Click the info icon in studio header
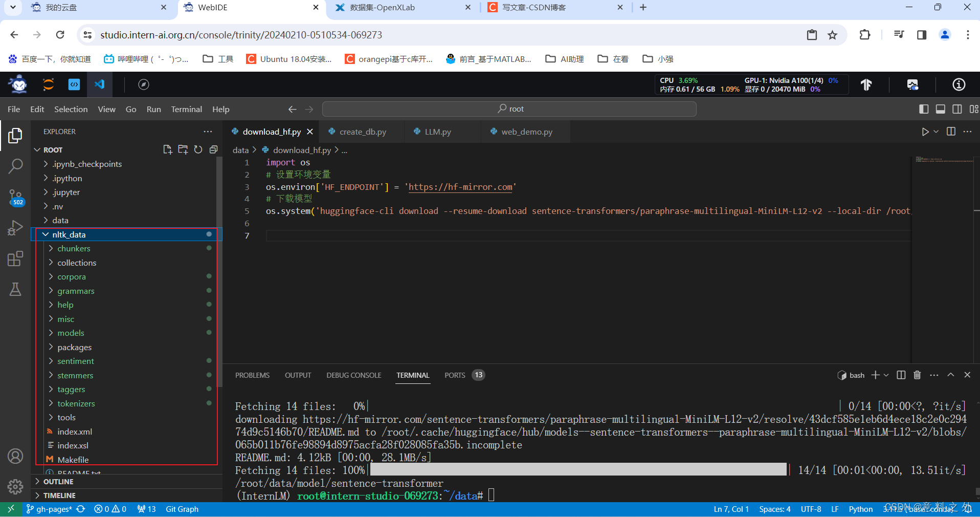 [959, 84]
